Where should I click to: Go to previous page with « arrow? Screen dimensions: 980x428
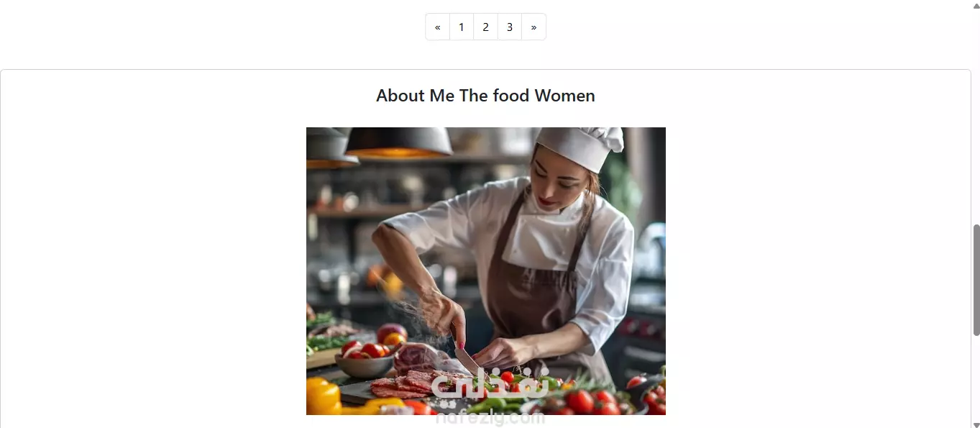point(437,27)
